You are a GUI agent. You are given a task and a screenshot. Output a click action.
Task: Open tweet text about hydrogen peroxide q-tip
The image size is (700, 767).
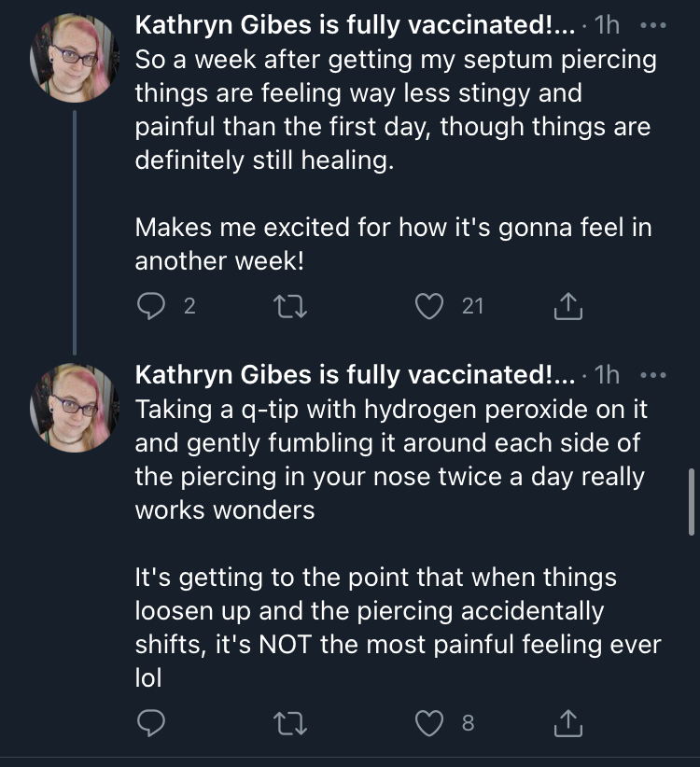tap(398, 544)
